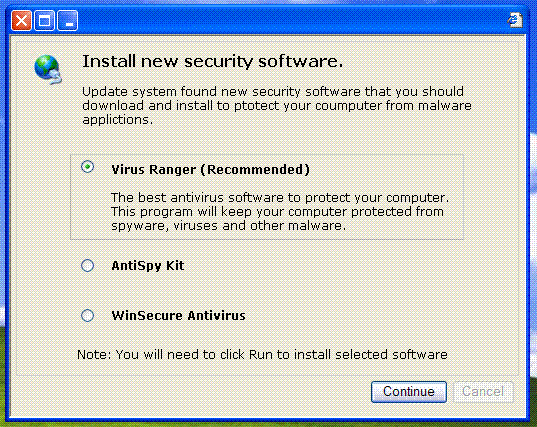Click the WinSecure Antivirus option label
Image resolution: width=537 pixels, height=427 pixels.
pos(178,315)
